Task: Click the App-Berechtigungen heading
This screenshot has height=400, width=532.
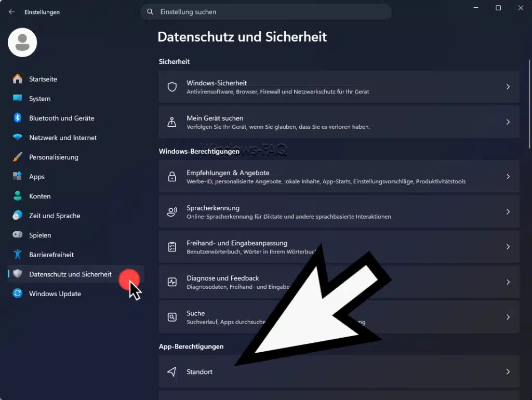Action: [191, 346]
